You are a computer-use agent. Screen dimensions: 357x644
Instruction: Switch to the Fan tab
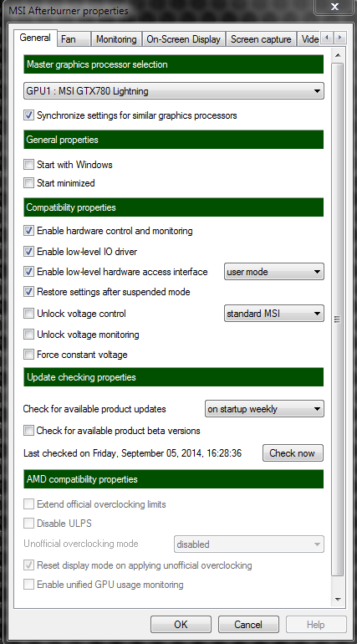74,39
